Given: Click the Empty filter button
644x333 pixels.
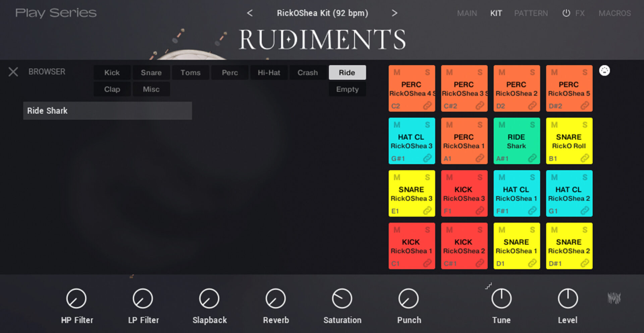Looking at the screenshot, I should pyautogui.click(x=347, y=89).
